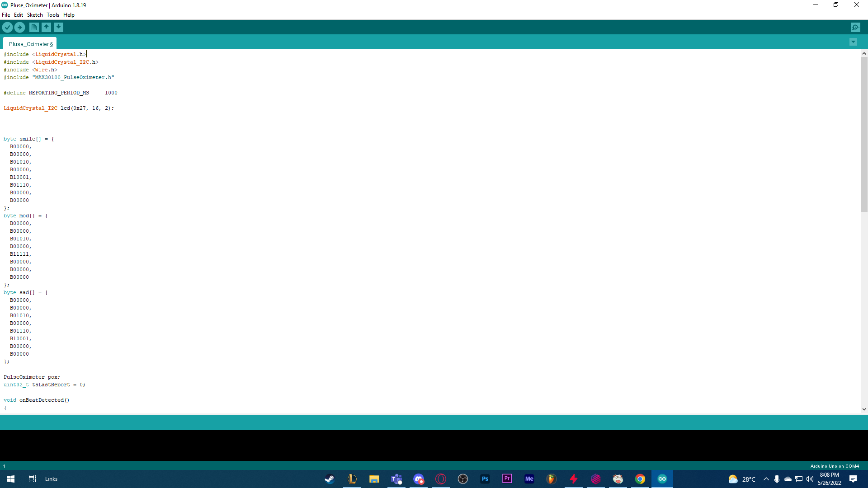The image size is (868, 488).
Task: Open the Help menu
Action: pos(69,15)
